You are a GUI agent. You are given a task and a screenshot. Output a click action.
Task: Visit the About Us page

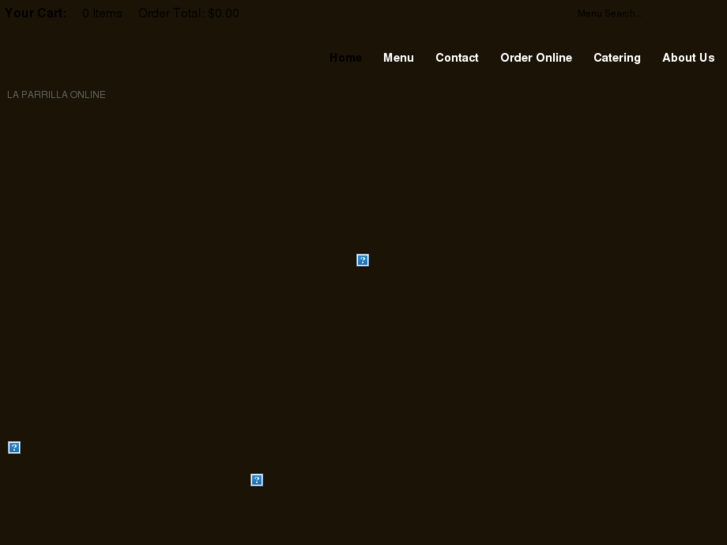pos(688,58)
